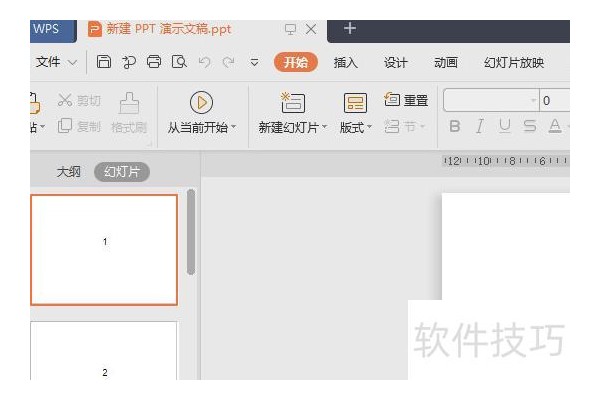Click the font size field showing 0
This screenshot has width=600, height=400.
(554, 100)
